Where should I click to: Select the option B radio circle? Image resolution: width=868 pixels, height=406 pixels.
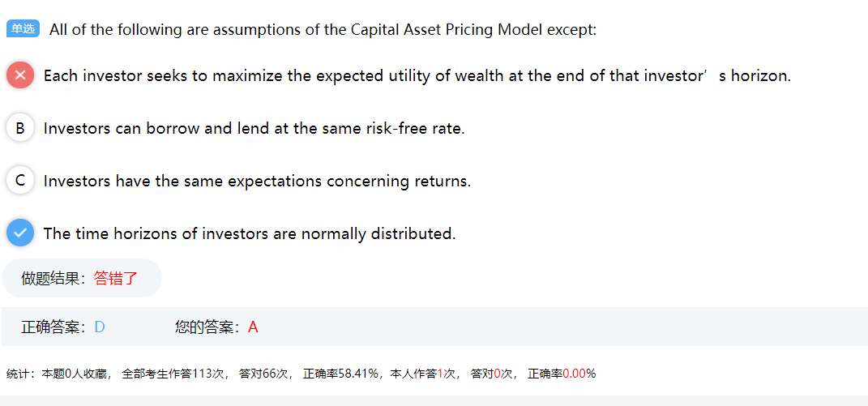click(x=20, y=128)
